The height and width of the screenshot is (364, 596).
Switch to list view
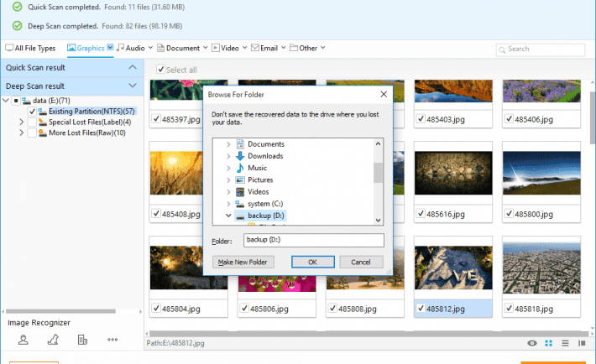[x=564, y=343]
